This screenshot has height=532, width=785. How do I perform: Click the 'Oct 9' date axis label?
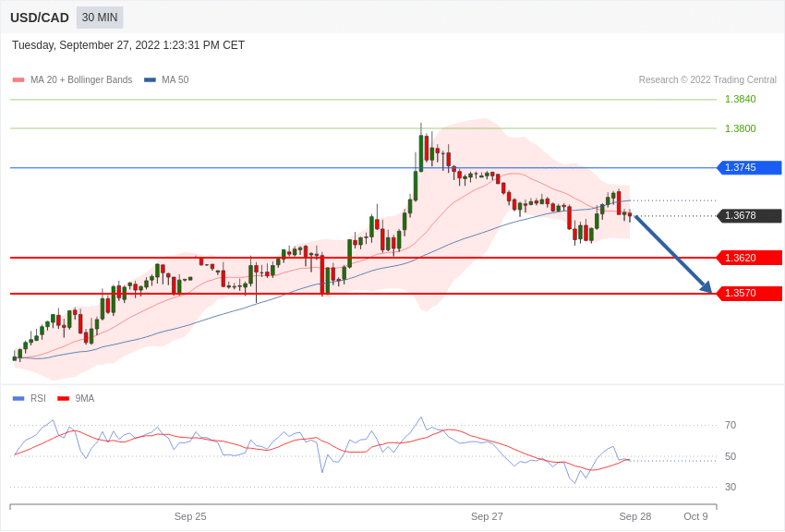click(x=696, y=516)
